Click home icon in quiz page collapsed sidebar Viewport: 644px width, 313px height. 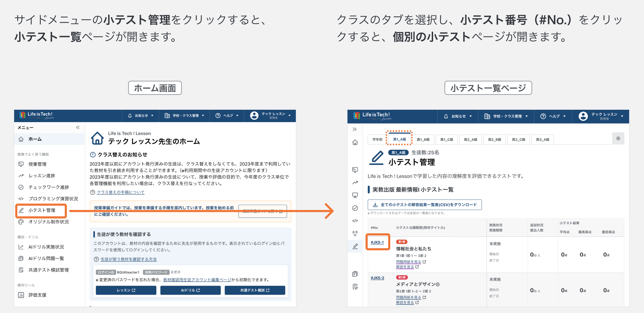tap(355, 142)
